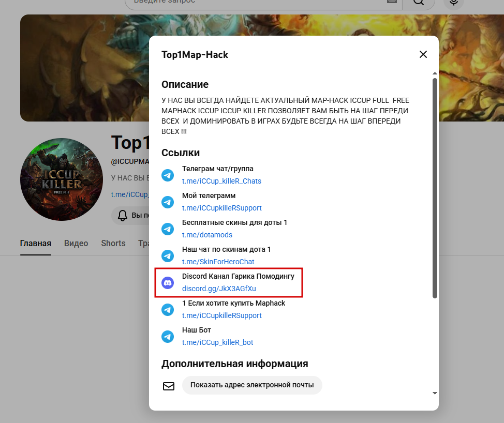Open link t.me/iCCup_killeR_bot

pos(218,342)
